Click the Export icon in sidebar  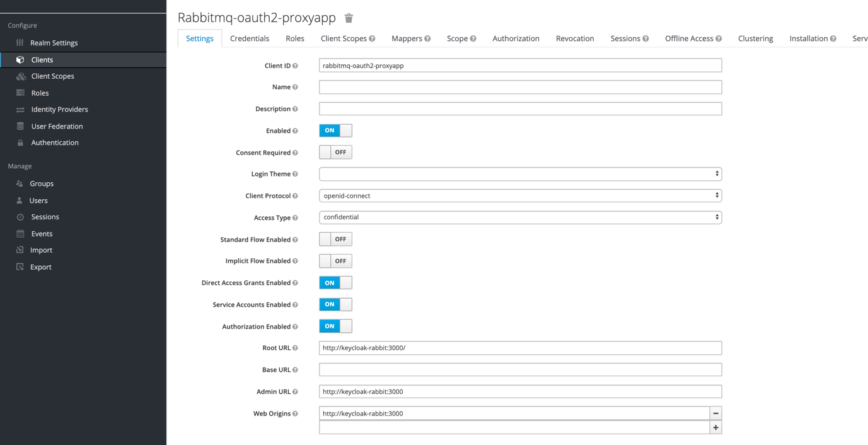[x=20, y=267]
